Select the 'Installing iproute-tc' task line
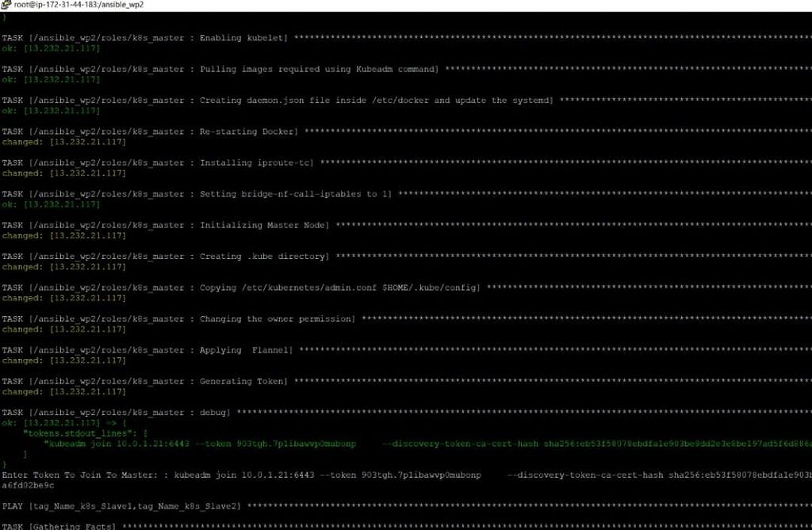 (x=407, y=162)
